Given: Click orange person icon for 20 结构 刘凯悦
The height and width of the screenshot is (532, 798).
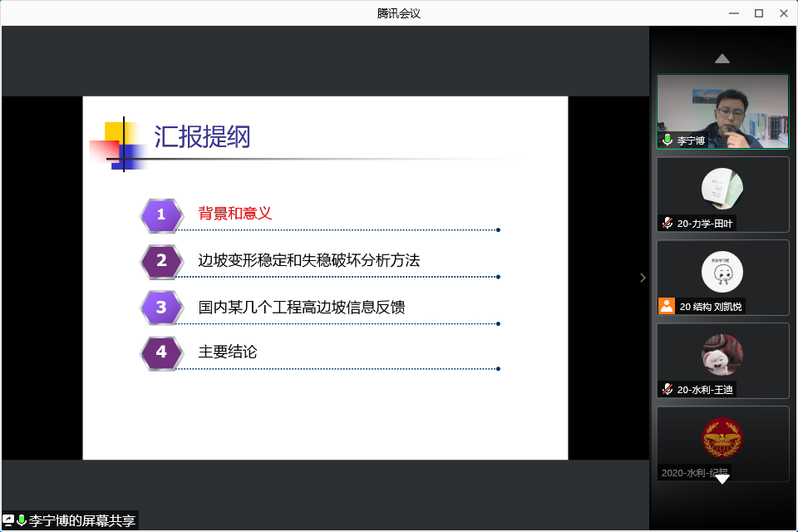Looking at the screenshot, I should [667, 306].
